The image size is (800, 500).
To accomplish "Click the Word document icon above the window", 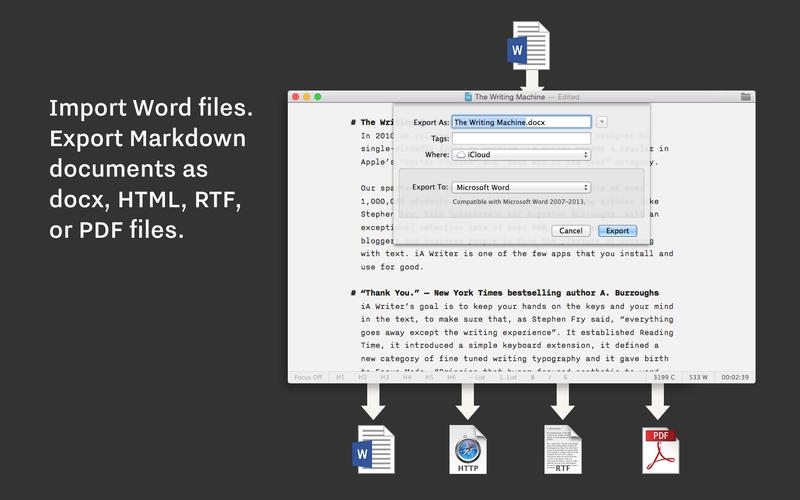I will click(529, 45).
